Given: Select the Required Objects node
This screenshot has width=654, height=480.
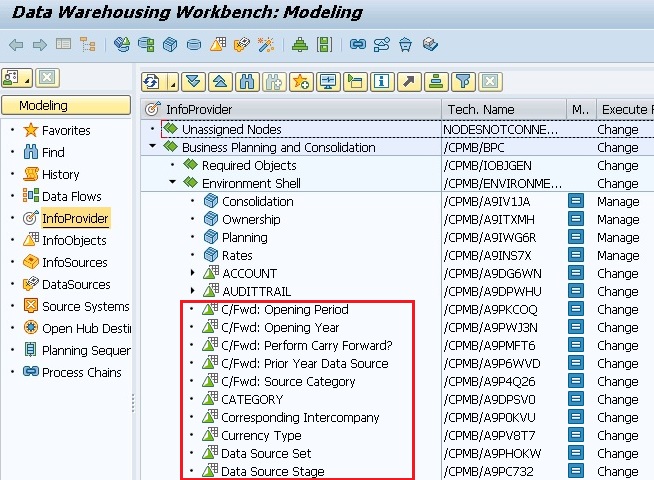Looking at the screenshot, I should tap(249, 166).
